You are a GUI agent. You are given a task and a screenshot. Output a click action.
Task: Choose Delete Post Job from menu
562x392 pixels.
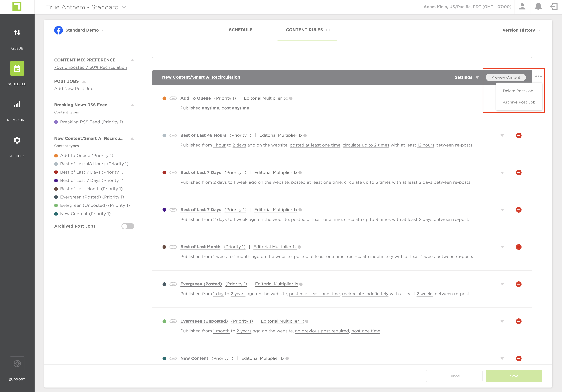click(x=518, y=91)
